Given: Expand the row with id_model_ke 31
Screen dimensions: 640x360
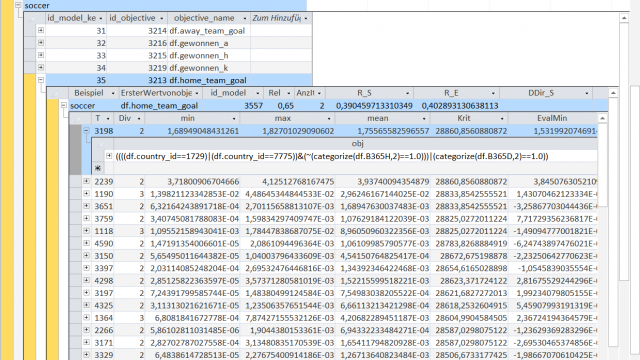Looking at the screenshot, I should pos(41,30).
